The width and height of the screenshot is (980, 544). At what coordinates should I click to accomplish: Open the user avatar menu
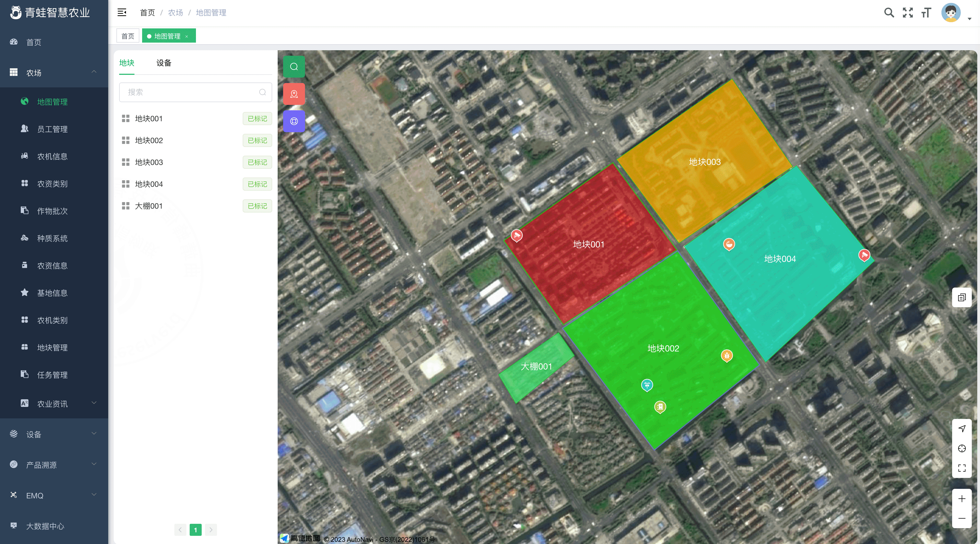[951, 13]
